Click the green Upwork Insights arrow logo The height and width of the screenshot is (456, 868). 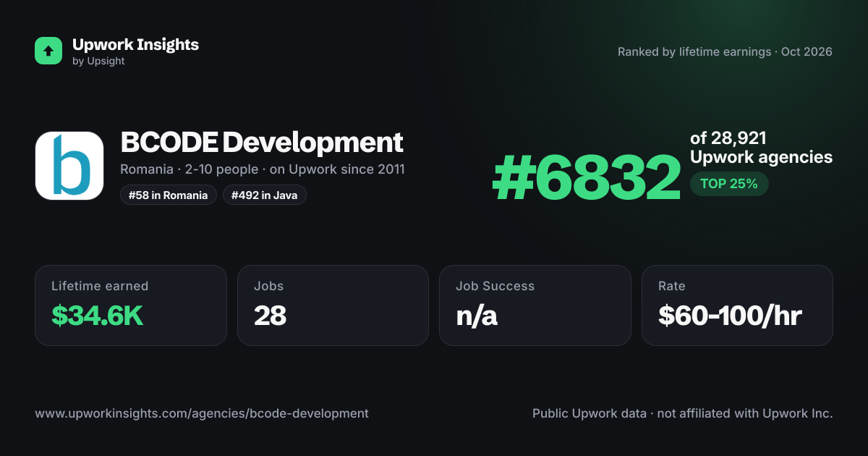coord(48,51)
